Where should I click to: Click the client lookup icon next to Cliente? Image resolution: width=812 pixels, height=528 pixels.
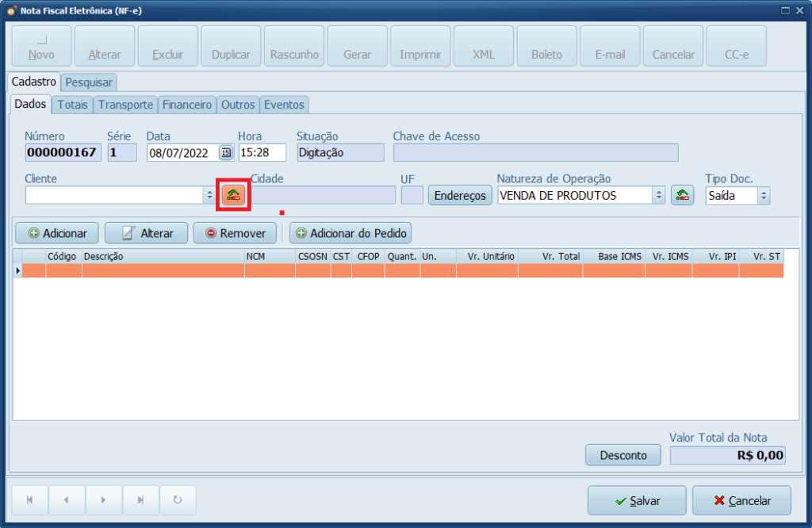233,194
